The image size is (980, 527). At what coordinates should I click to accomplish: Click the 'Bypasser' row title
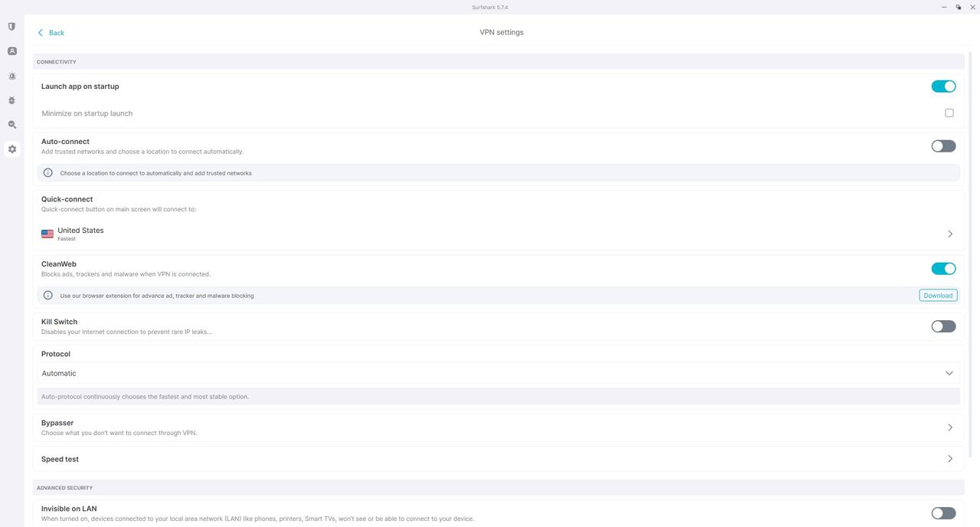[57, 423]
